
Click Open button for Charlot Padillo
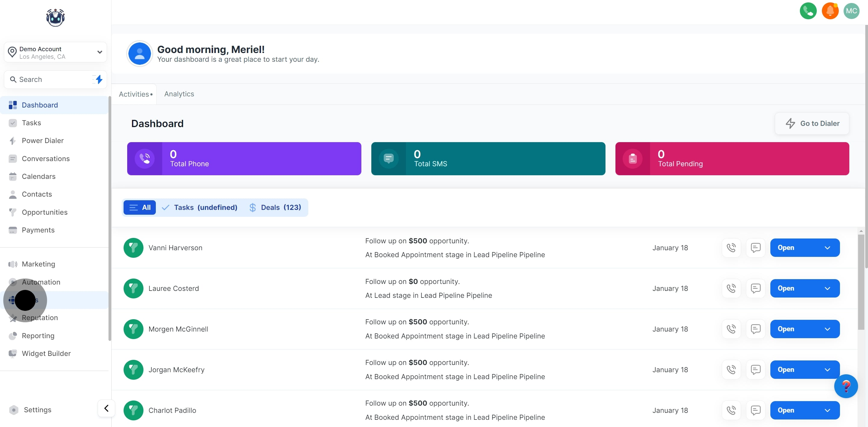tap(786, 410)
